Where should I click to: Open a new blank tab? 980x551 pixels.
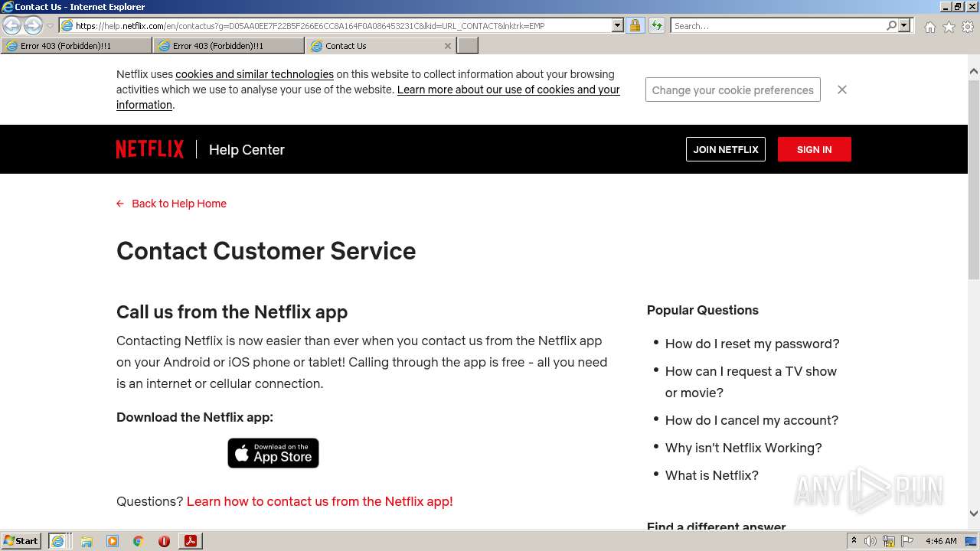point(468,46)
